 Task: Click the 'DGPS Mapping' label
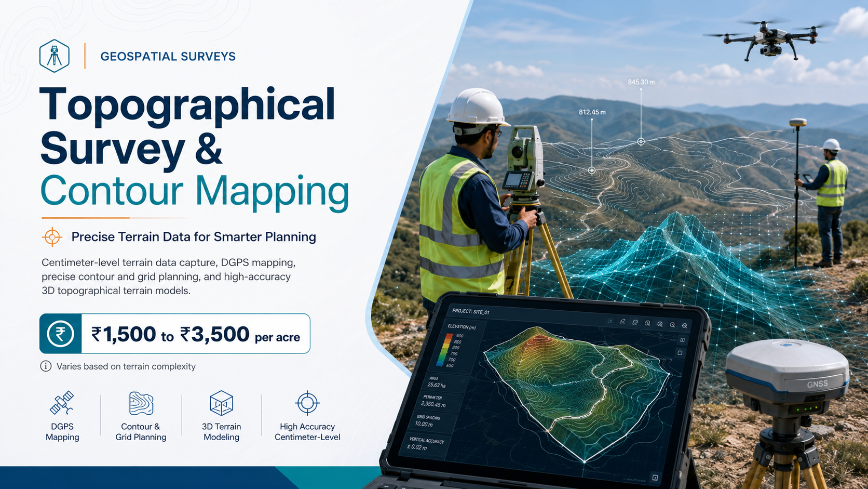point(62,432)
